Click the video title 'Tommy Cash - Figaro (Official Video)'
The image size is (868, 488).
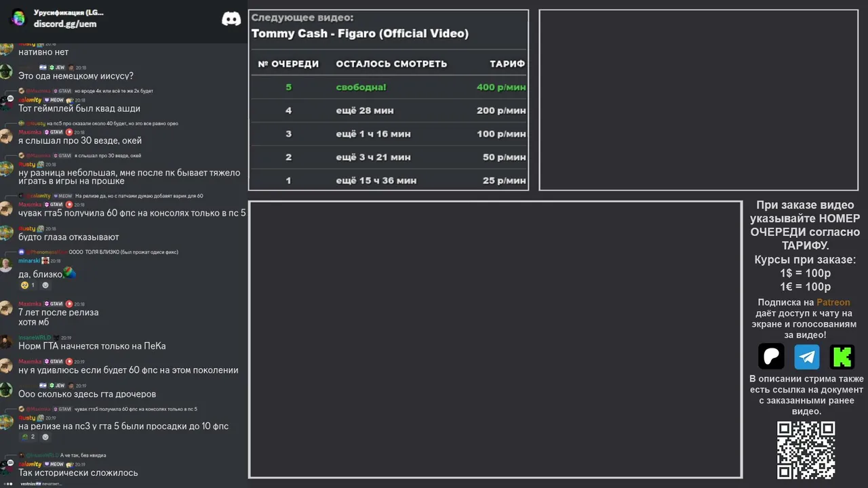pyautogui.click(x=359, y=34)
